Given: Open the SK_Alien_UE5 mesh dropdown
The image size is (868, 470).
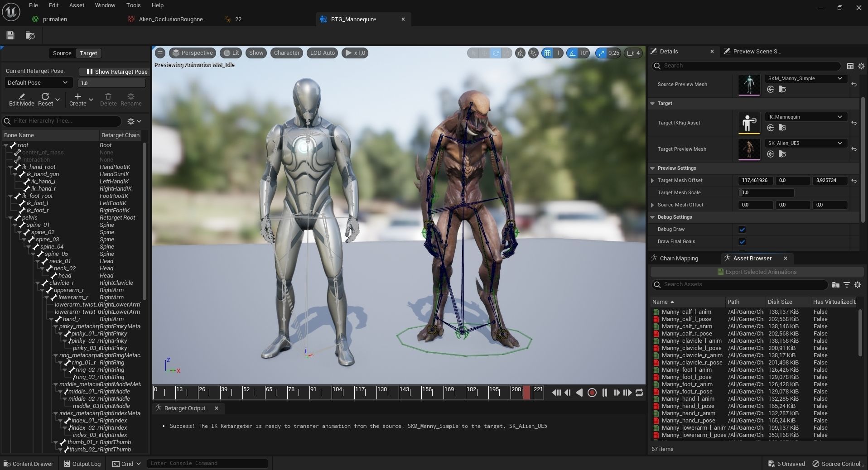Looking at the screenshot, I should point(805,143).
